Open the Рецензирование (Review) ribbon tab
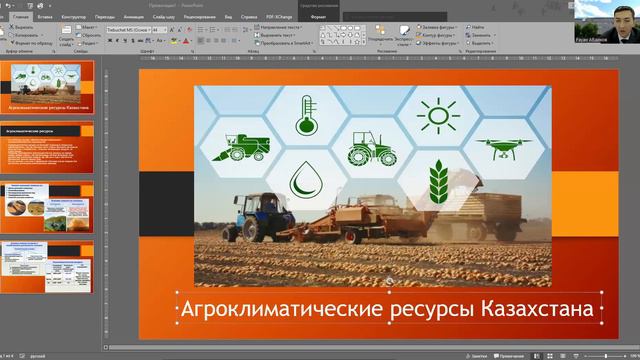Viewport: 640px width, 360px height. (200, 17)
